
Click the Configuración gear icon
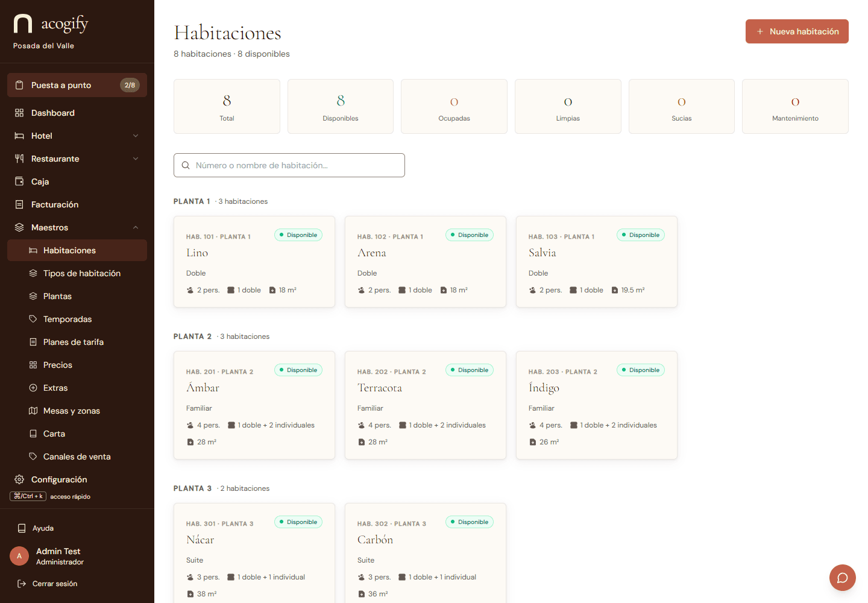click(x=19, y=479)
